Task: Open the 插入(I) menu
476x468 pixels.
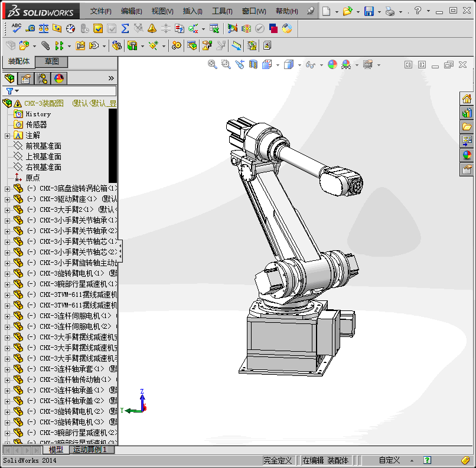Action: click(193, 11)
